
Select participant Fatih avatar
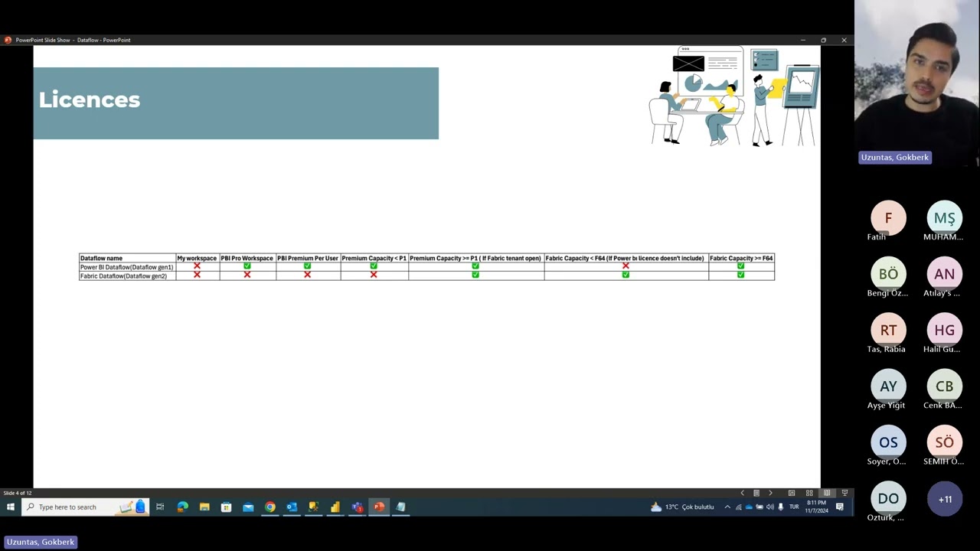888,218
